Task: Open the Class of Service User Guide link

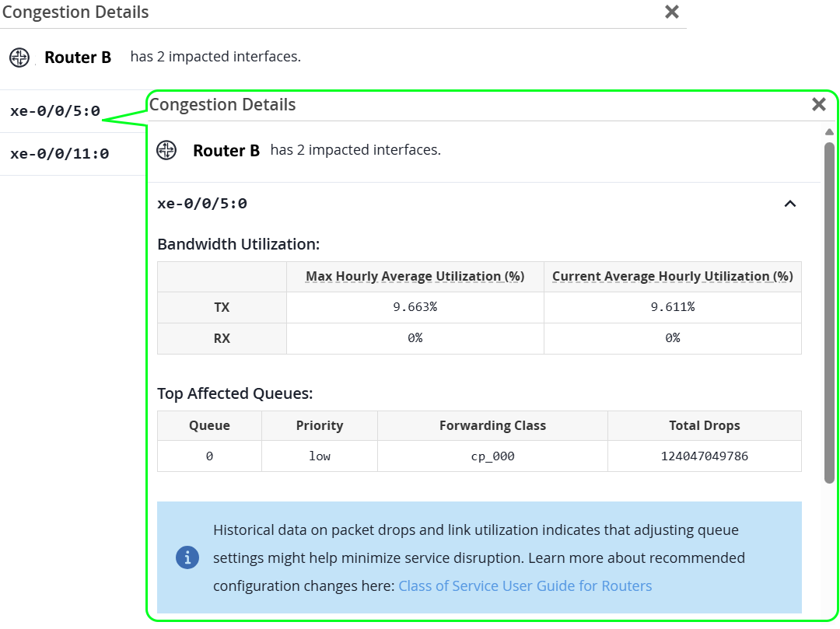Action: [x=525, y=585]
